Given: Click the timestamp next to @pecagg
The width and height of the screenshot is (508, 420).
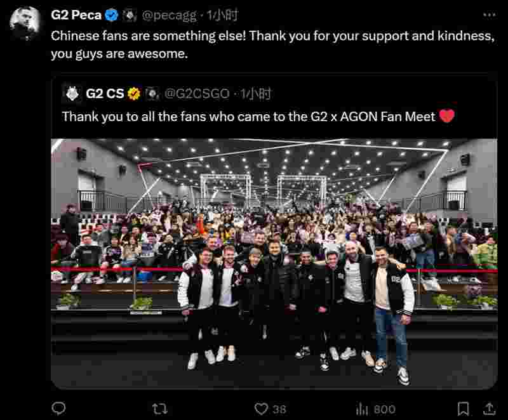Looking at the screenshot, I should point(223,15).
